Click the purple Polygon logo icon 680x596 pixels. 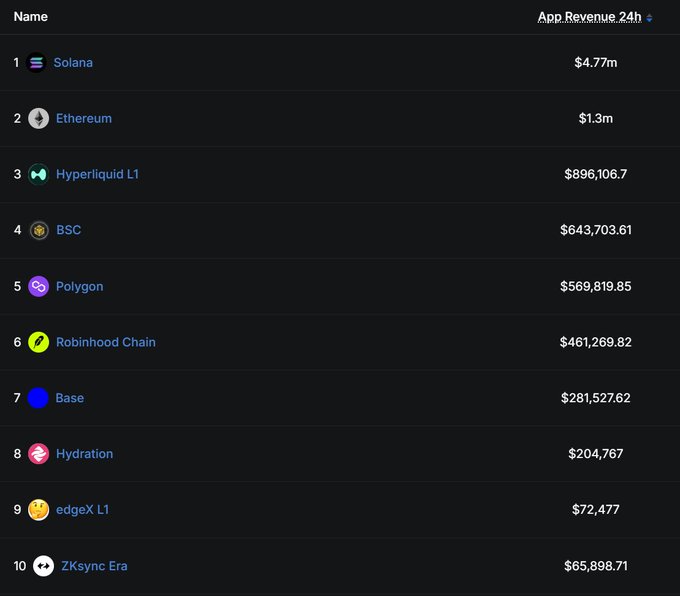[39, 286]
